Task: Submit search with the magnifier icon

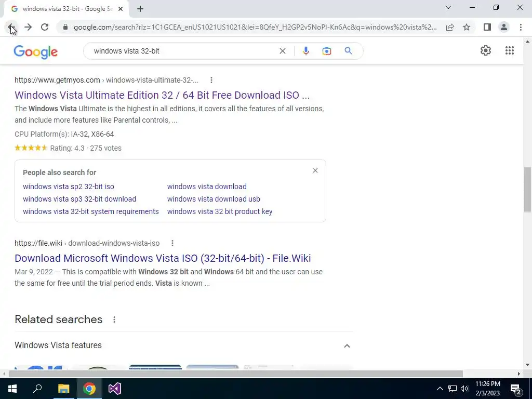Action: pos(348,51)
